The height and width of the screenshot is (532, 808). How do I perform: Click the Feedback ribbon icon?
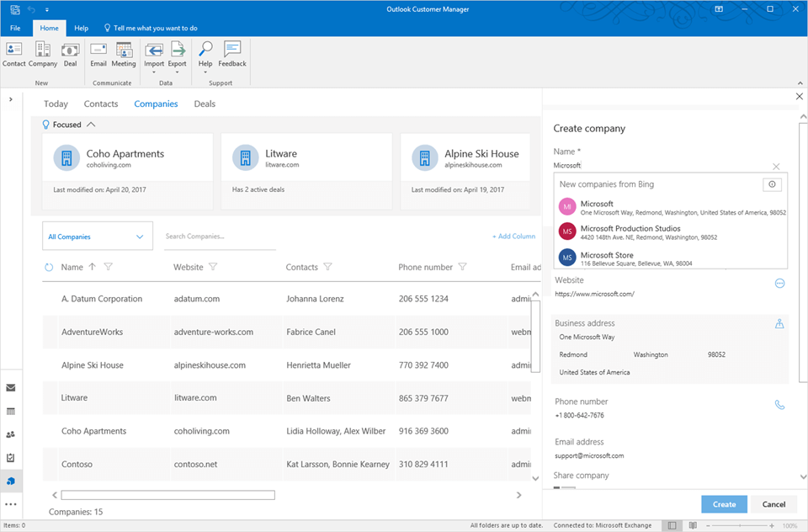pyautogui.click(x=232, y=55)
